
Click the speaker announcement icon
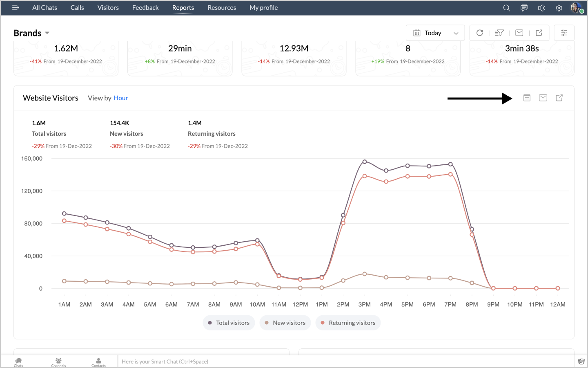click(x=542, y=8)
